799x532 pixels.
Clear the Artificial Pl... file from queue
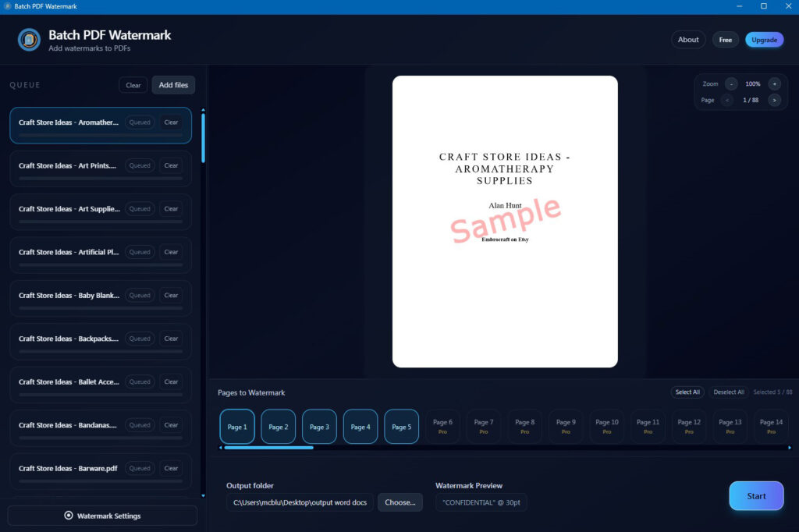(171, 252)
